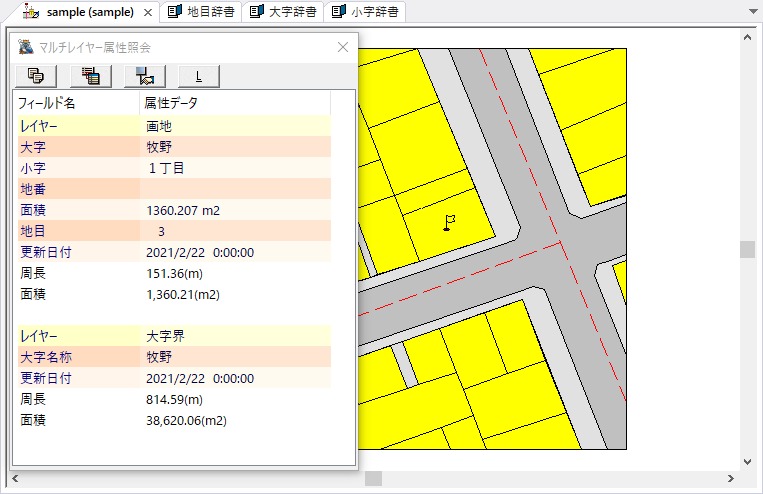The width and height of the screenshot is (763, 494).
Task: Select the 小字 field name
Action: pos(33,168)
